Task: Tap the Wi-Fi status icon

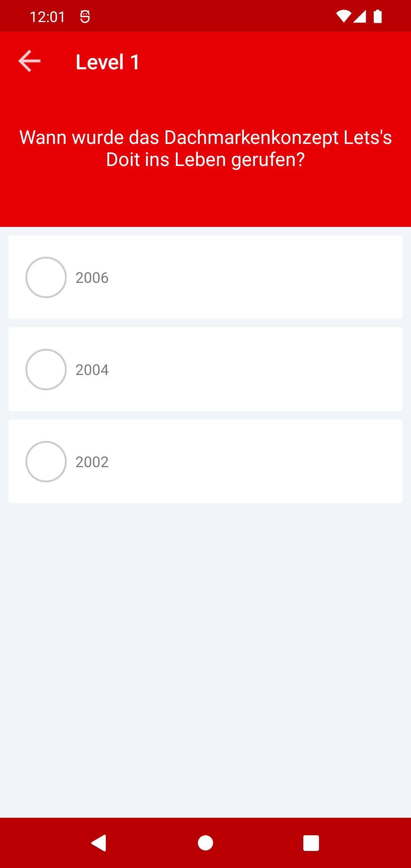Action: coord(343,16)
